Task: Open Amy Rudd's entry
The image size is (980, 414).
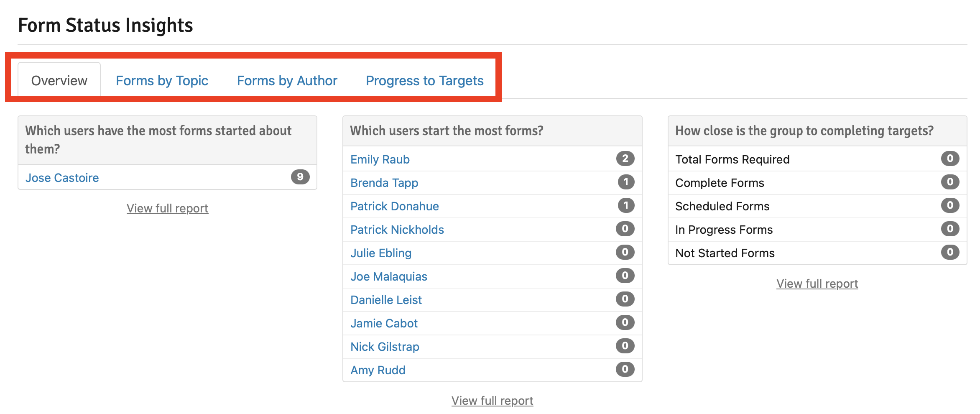Action: point(378,370)
